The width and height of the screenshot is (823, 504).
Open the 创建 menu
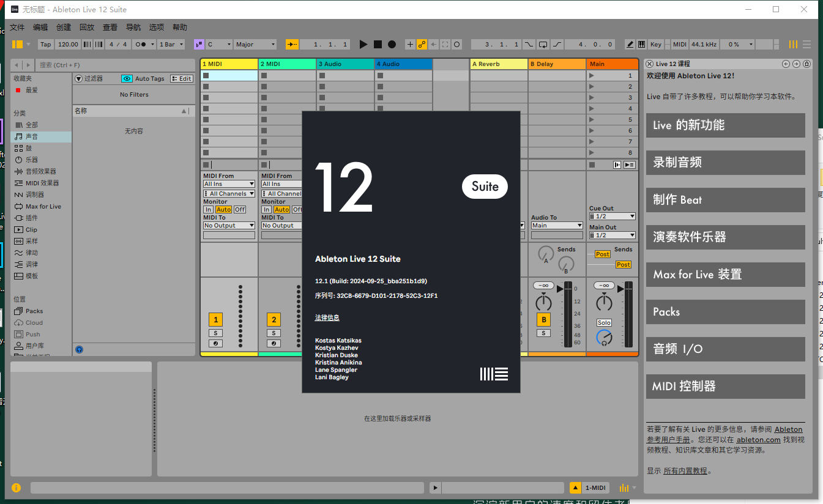tap(64, 27)
